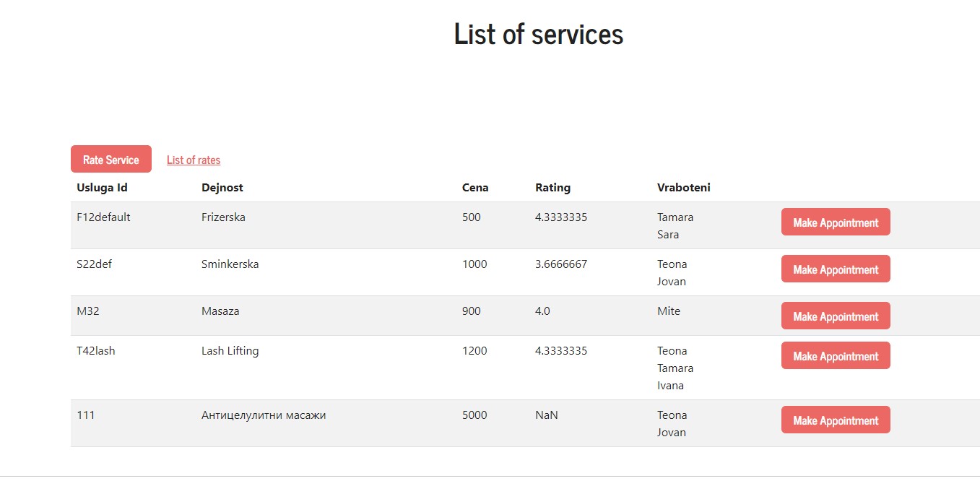Screen dimensions: 980x481
Task: Click the Rating column header
Action: [x=552, y=188]
